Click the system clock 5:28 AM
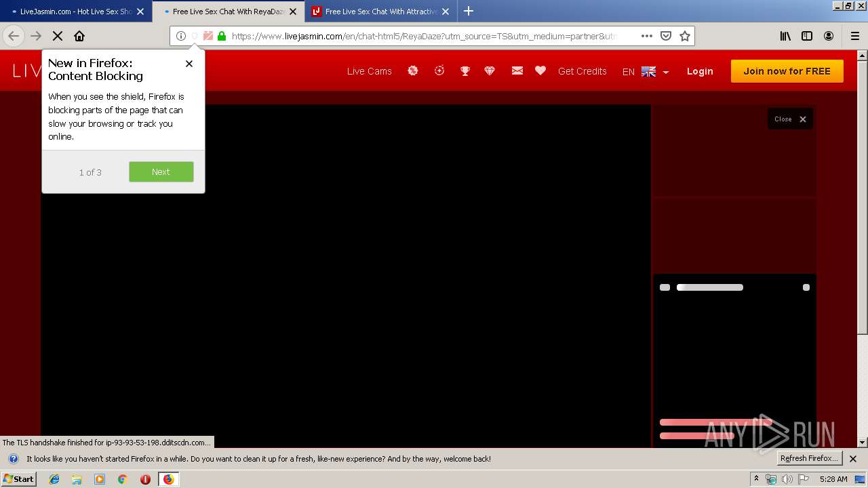Image resolution: width=868 pixels, height=488 pixels. pyautogui.click(x=833, y=479)
